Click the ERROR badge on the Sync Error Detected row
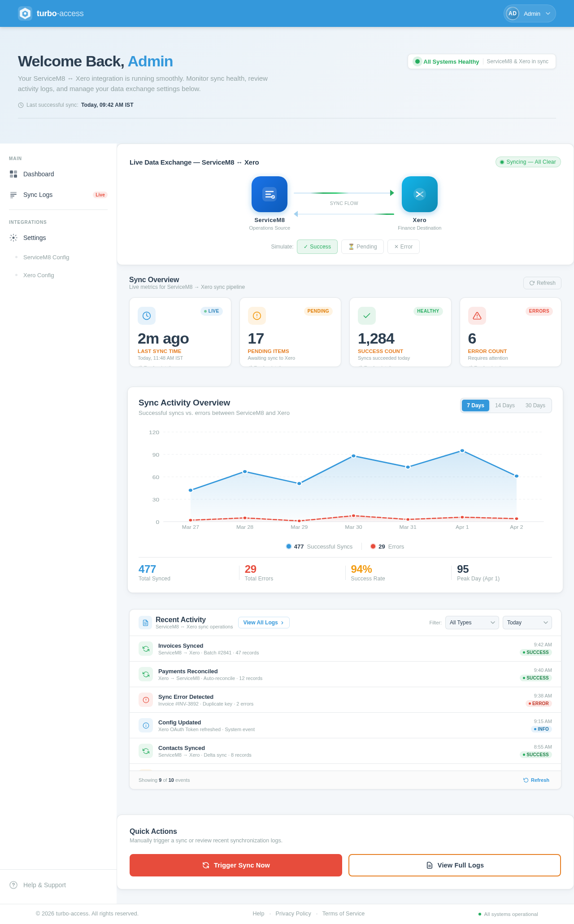The image size is (574, 924). pos(539,703)
